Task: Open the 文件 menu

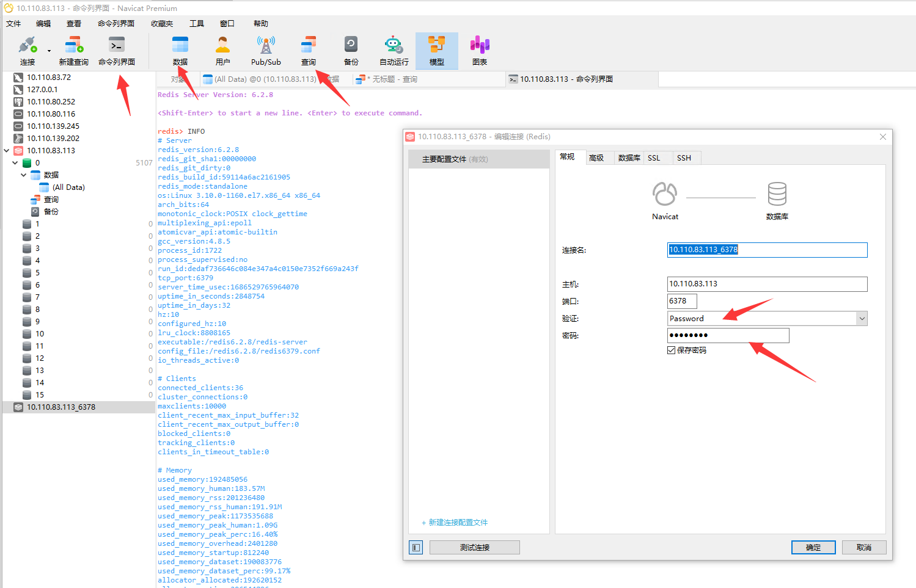Action: pos(13,23)
